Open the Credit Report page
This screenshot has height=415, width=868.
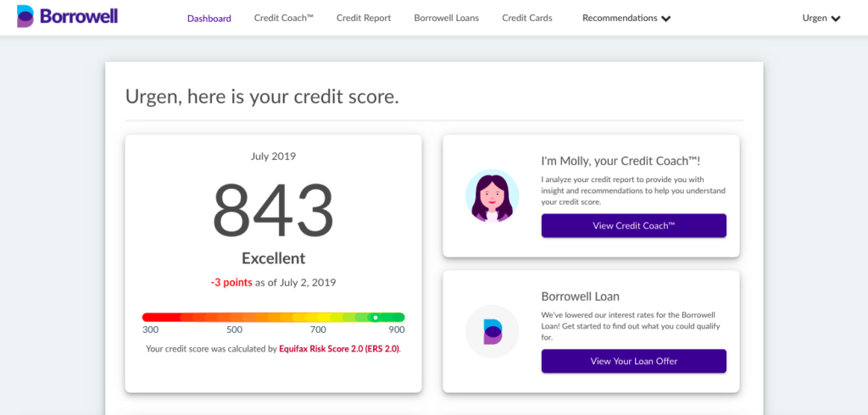click(x=364, y=18)
